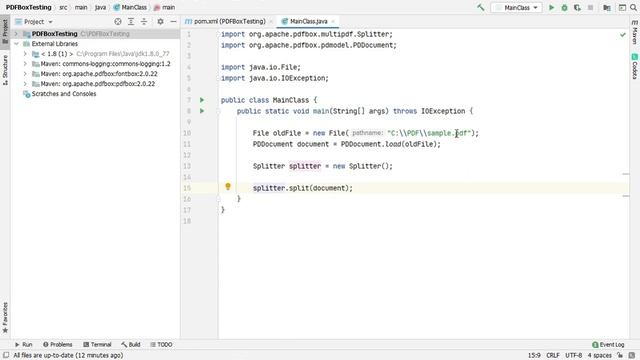Expand Maven commons-logging 1.2 library node
The height and width of the screenshot is (360, 640).
click(x=25, y=64)
